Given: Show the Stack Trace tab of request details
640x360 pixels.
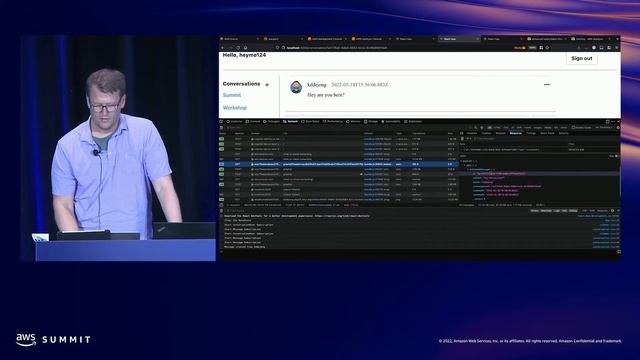Looking at the screenshot, I should point(547,133).
